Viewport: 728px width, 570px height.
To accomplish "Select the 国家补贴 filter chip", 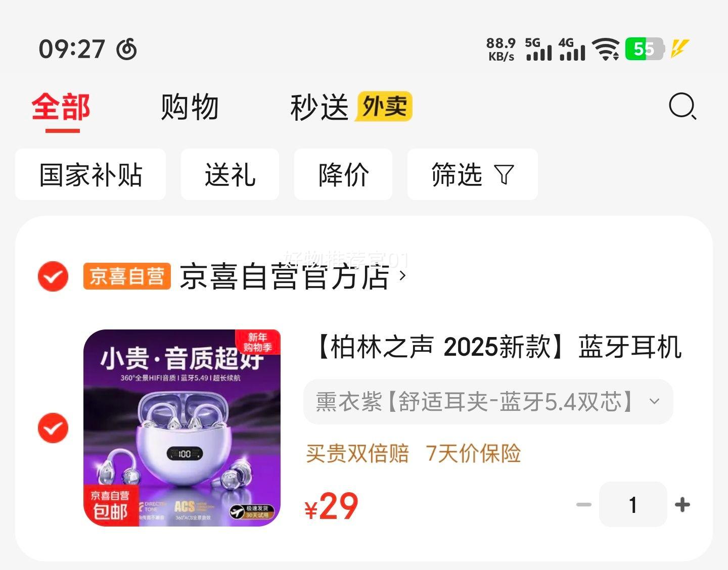I will 90,174.
